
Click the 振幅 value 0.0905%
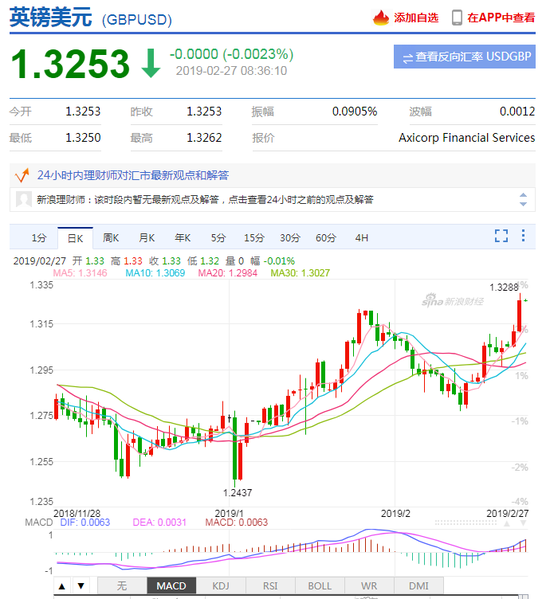point(354,112)
